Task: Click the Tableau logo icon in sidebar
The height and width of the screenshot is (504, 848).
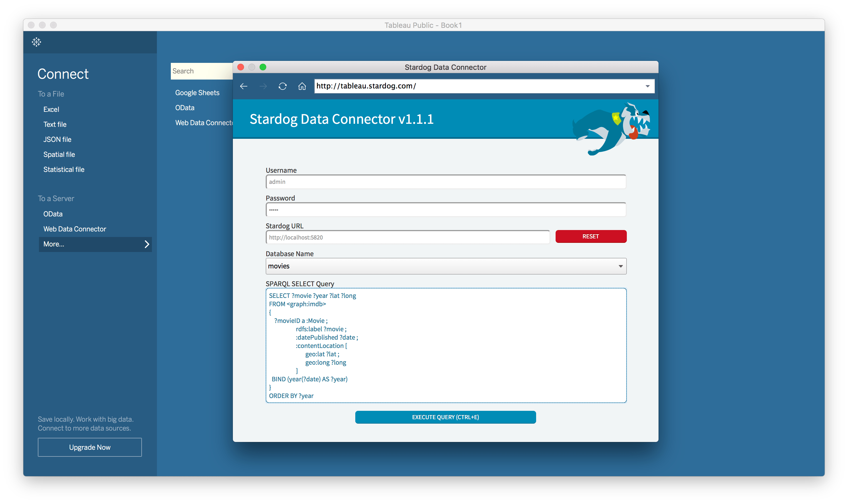Action: [36, 42]
